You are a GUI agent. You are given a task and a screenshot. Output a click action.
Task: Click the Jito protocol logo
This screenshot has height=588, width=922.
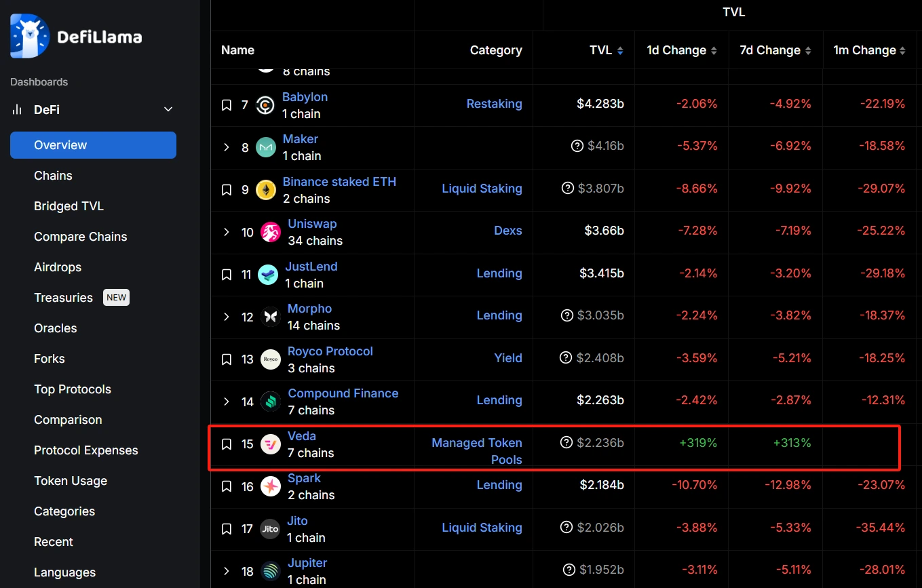click(270, 529)
